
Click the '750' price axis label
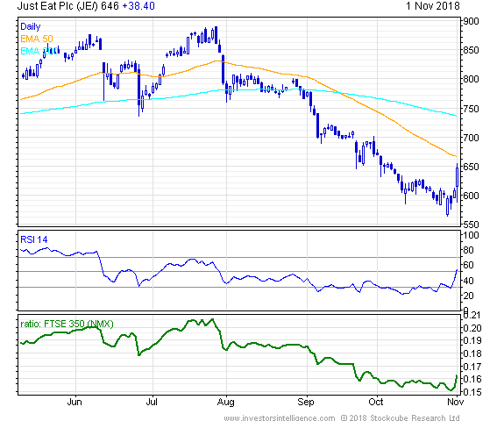[471, 109]
